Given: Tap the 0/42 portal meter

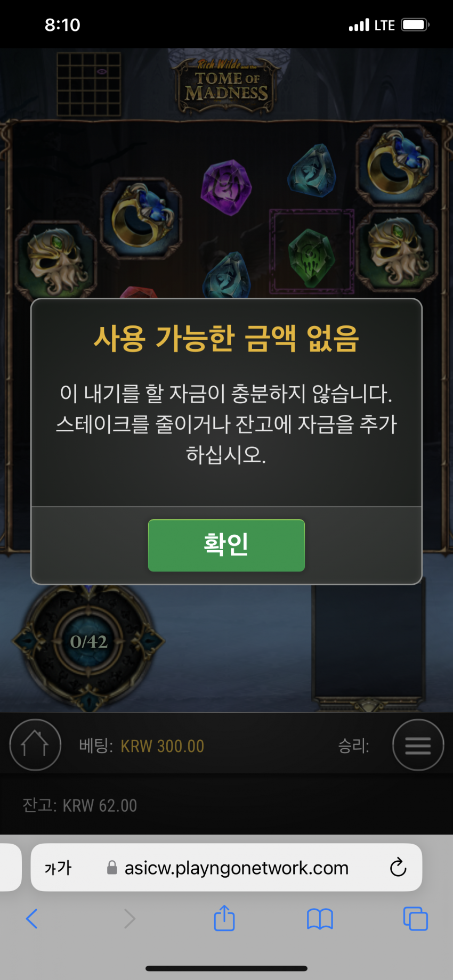Looking at the screenshot, I should click(89, 642).
